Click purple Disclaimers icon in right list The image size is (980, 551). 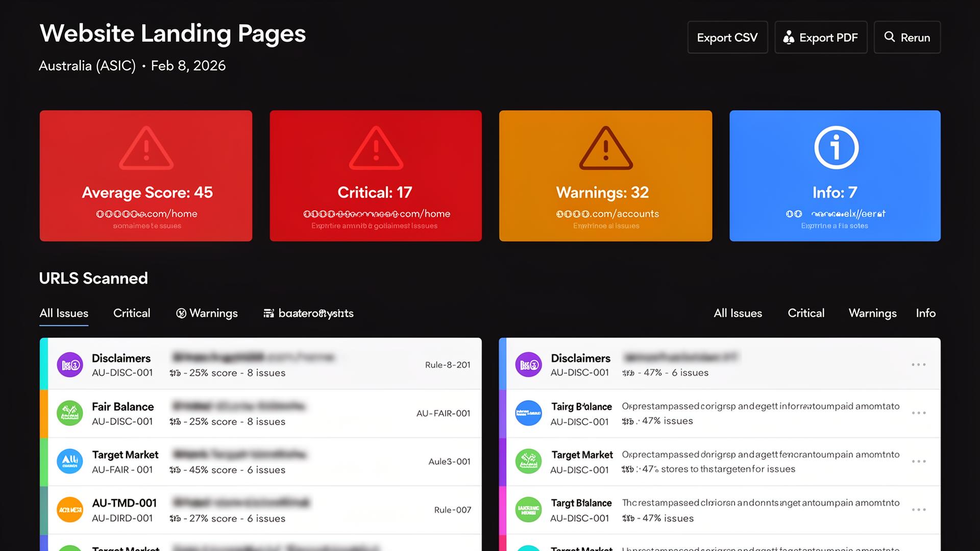(x=528, y=365)
